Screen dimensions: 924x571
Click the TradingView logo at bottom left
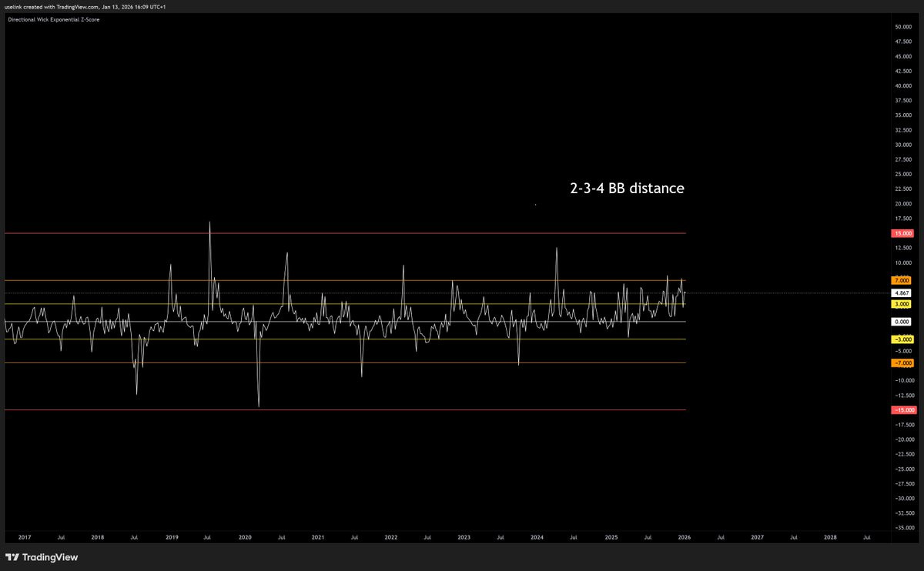(x=42, y=557)
